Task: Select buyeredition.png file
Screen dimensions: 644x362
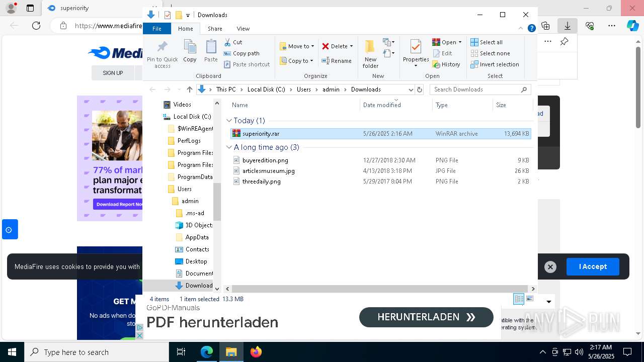Action: click(380, 160)
